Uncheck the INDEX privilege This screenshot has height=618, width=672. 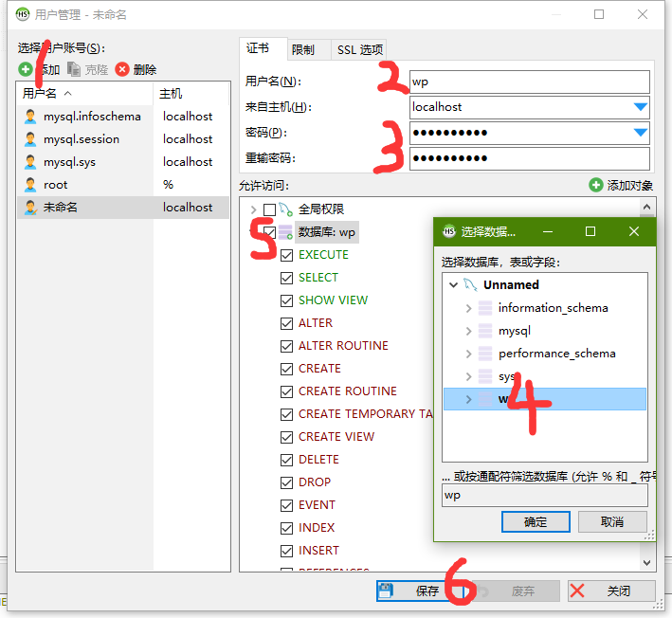click(x=287, y=528)
